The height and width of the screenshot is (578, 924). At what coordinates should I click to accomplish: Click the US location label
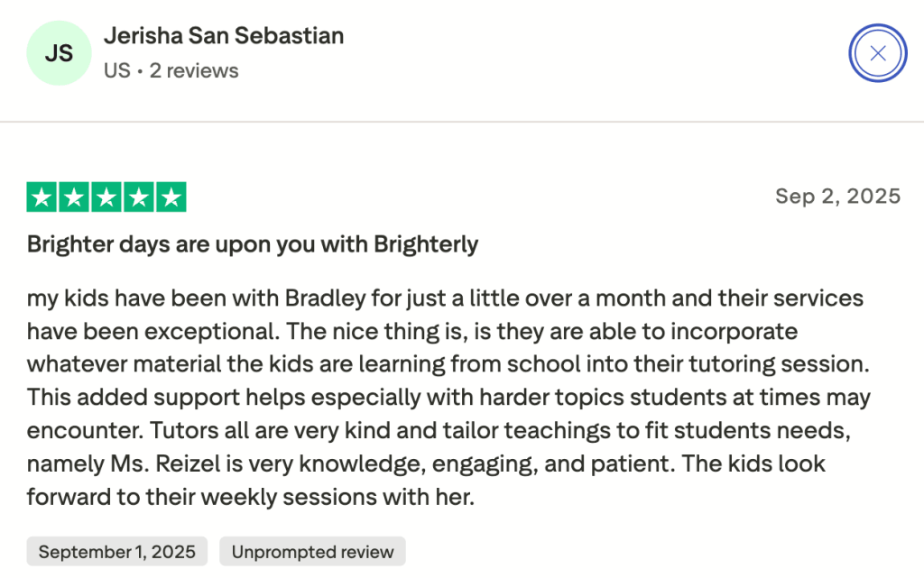pyautogui.click(x=116, y=70)
